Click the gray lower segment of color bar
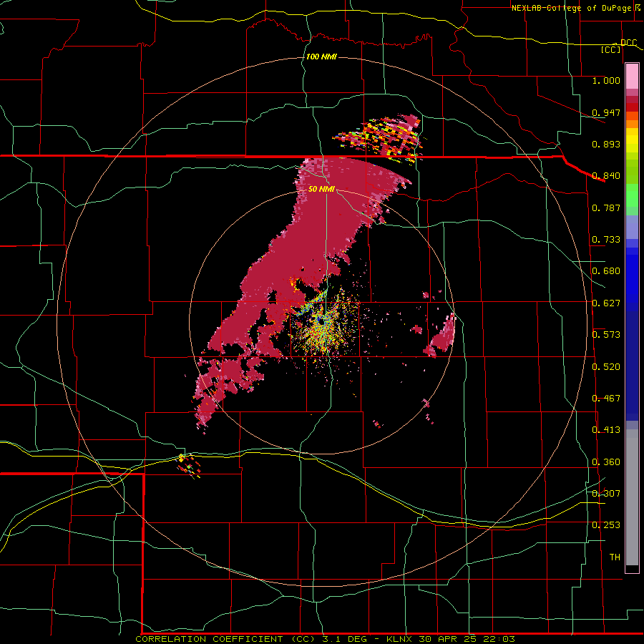The image size is (644, 644). coord(632,497)
